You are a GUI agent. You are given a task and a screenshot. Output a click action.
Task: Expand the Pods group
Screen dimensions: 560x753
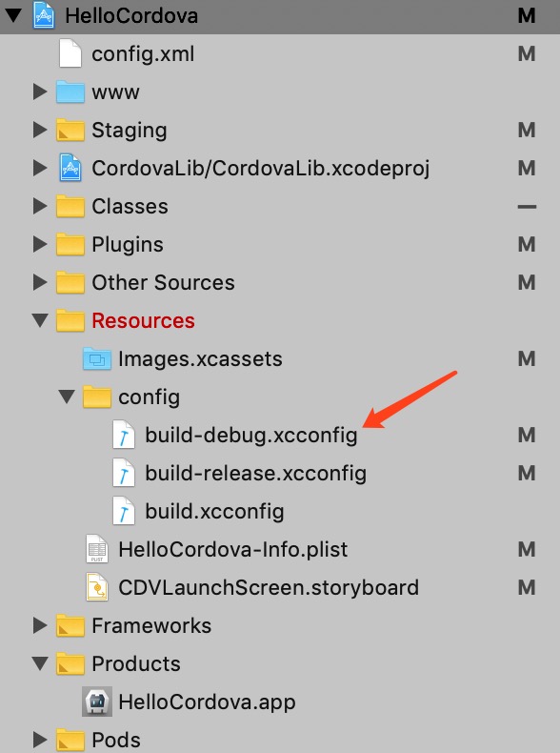point(40,740)
